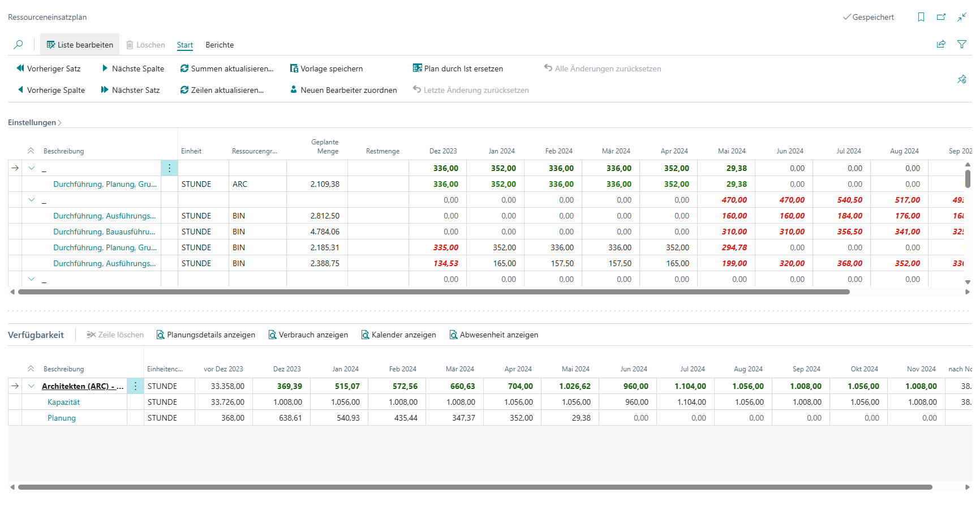The image size is (980, 505).
Task: Click the bookmark icon
Action: pyautogui.click(x=921, y=17)
